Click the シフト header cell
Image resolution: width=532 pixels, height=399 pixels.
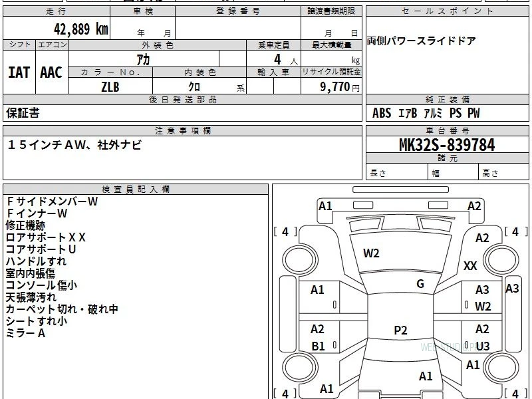(19, 45)
